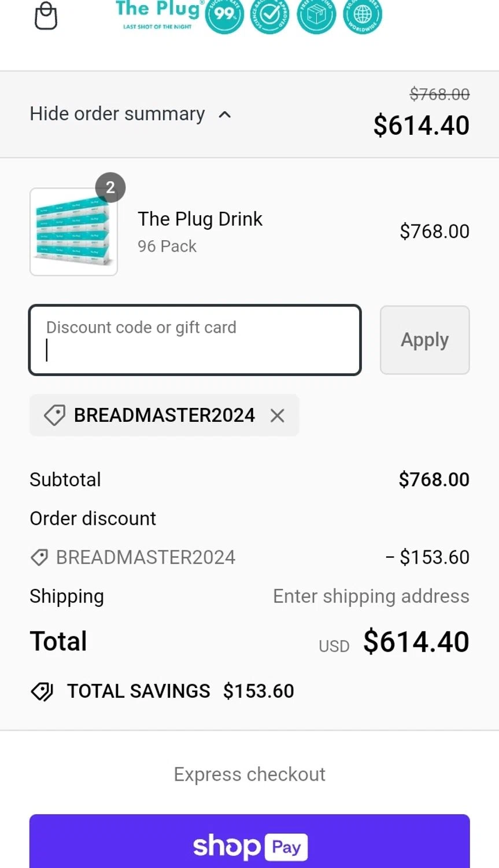Click the quantity badge showing 2
This screenshot has width=499, height=868.
tap(110, 187)
